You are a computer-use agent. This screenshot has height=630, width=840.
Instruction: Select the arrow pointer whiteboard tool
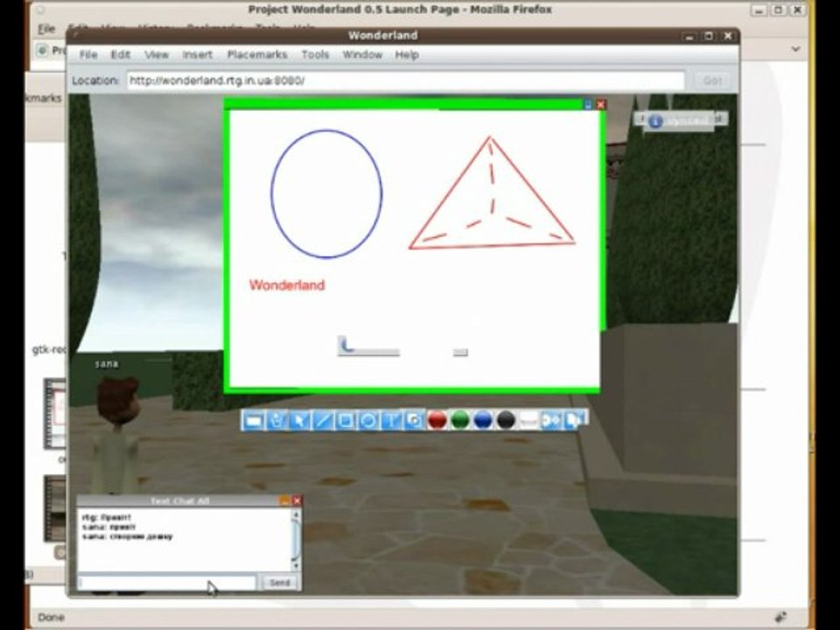(299, 421)
